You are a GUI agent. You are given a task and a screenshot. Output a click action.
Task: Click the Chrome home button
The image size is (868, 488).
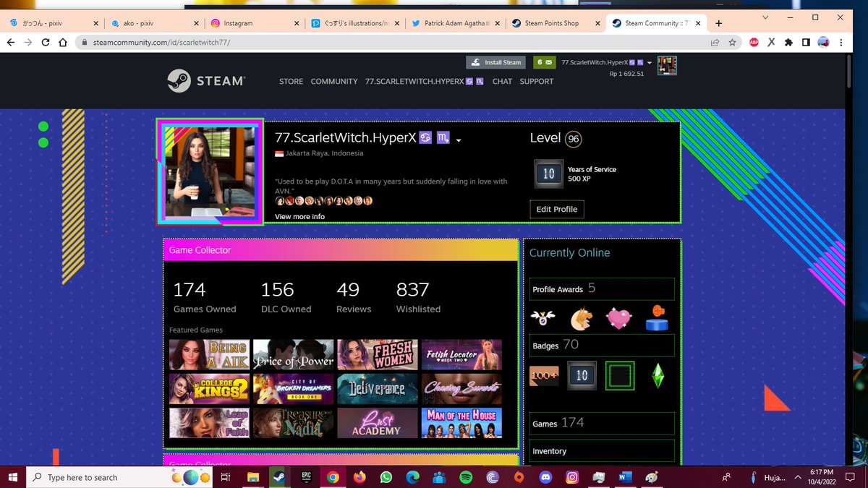tap(63, 43)
